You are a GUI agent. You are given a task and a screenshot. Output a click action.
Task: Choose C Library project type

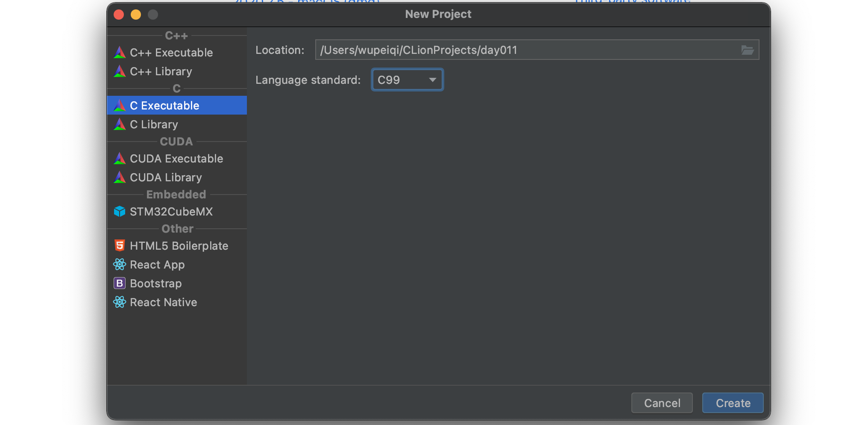154,124
